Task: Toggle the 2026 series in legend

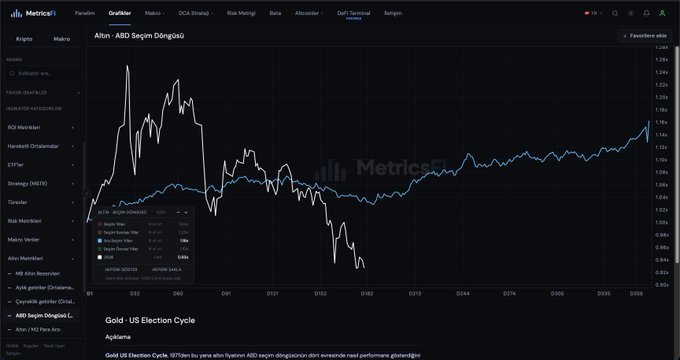Action: pos(142,257)
